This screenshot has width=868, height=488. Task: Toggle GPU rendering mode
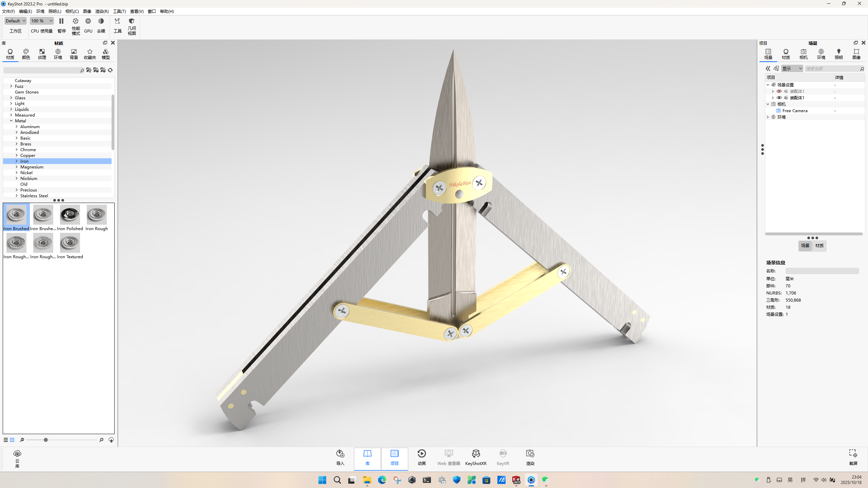click(88, 21)
